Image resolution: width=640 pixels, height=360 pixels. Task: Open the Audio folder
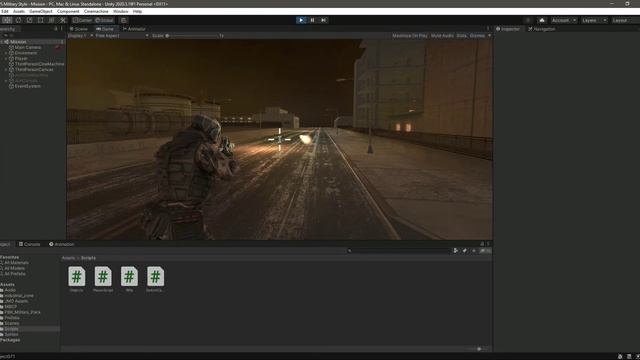[x=8, y=290]
